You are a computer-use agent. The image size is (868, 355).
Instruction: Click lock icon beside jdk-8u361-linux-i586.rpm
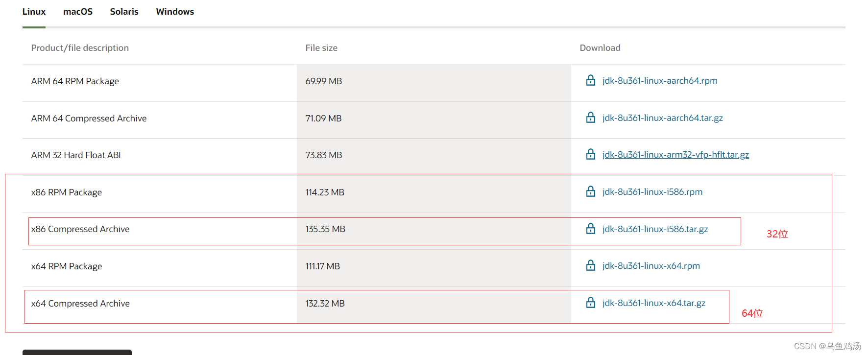pos(591,191)
